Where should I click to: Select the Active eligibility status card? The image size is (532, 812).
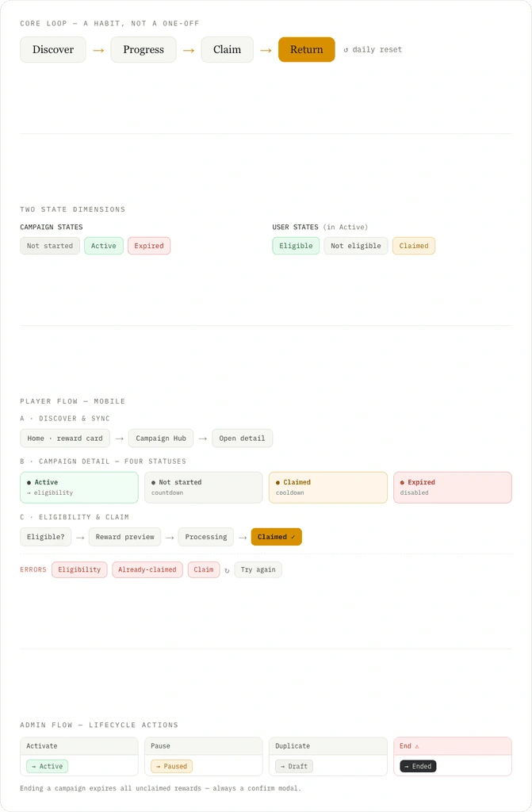click(x=79, y=488)
